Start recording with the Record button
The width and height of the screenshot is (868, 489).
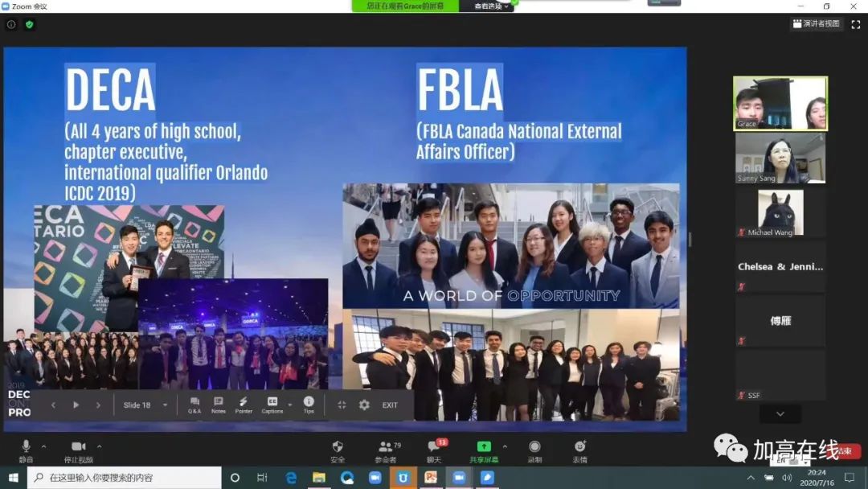point(534,450)
